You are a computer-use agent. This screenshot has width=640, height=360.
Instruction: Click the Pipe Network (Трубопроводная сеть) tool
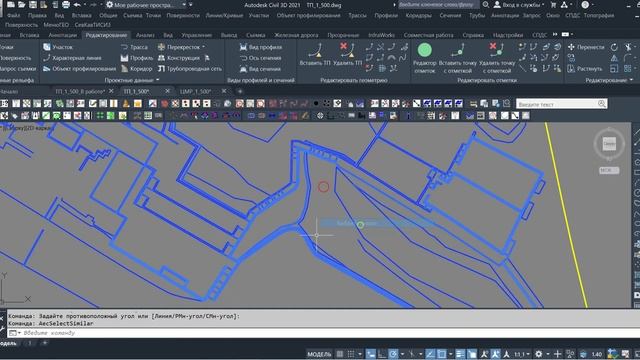[190, 69]
